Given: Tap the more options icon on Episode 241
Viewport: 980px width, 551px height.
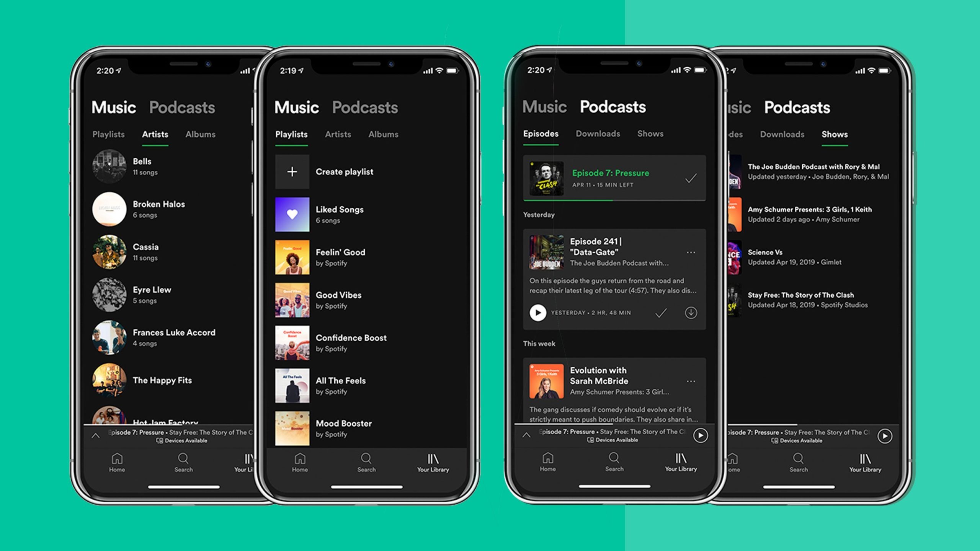Looking at the screenshot, I should coord(692,252).
